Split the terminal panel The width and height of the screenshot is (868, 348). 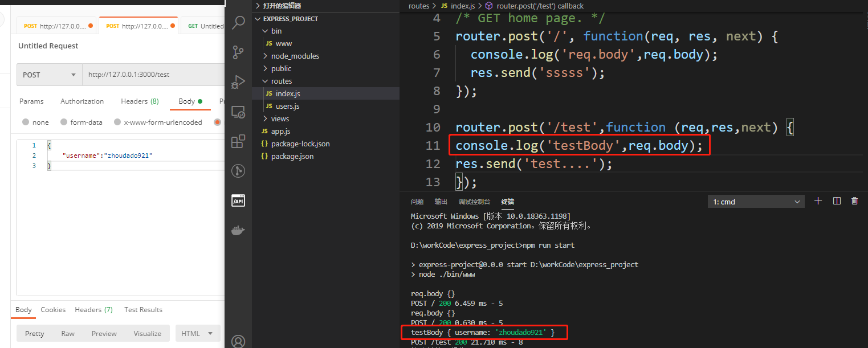click(837, 201)
